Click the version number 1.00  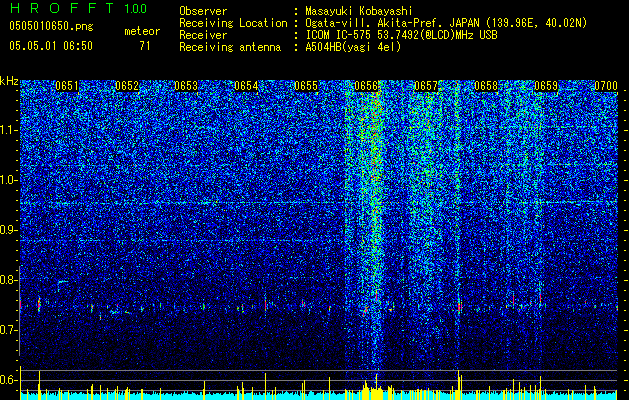(136, 9)
